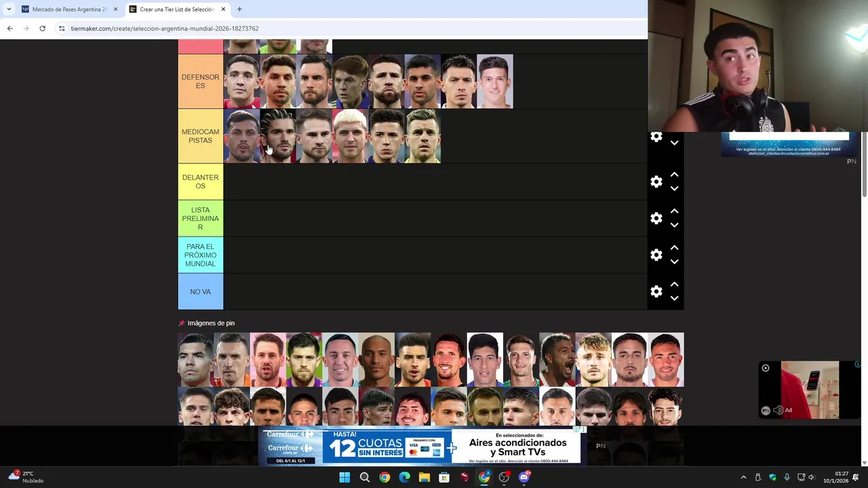Move LISTA PRELIMINAR tier up
Screen dimensions: 868x488
[x=674, y=211]
